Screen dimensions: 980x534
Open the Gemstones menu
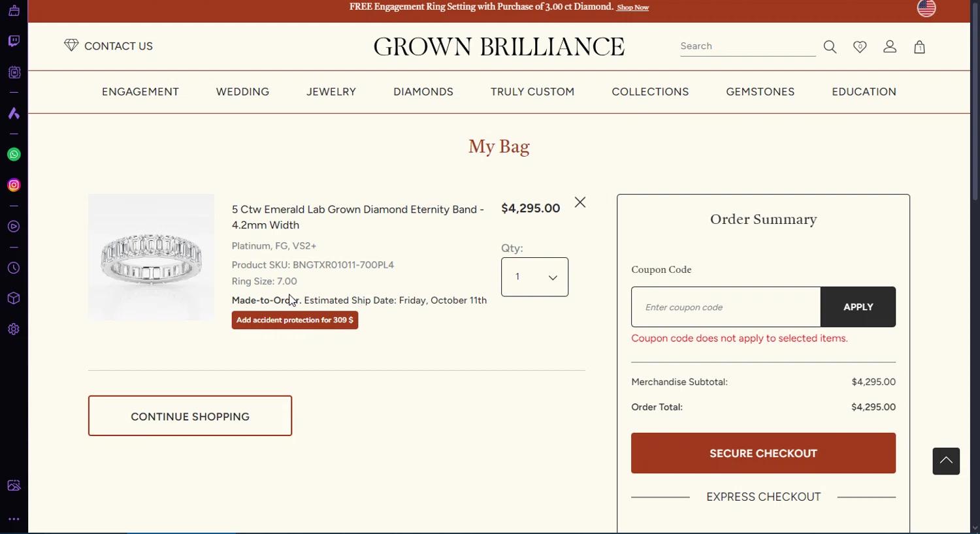(760, 92)
